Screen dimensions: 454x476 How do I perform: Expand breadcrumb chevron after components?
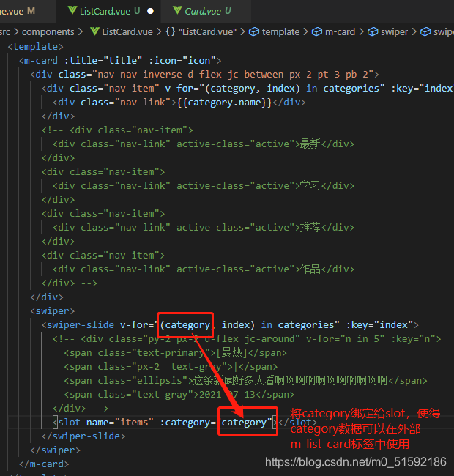click(81, 32)
